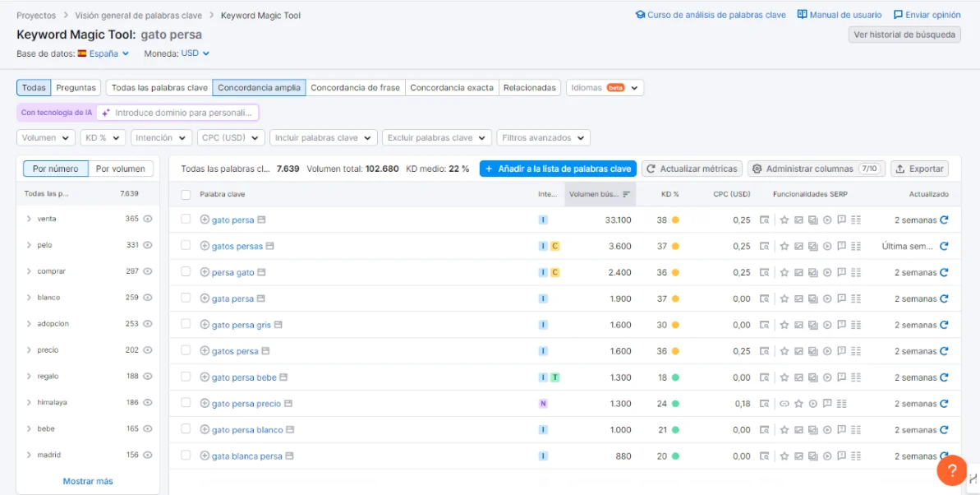The height and width of the screenshot is (495, 980).
Task: Open the Filtros avanzados dropdown
Action: tap(542, 137)
